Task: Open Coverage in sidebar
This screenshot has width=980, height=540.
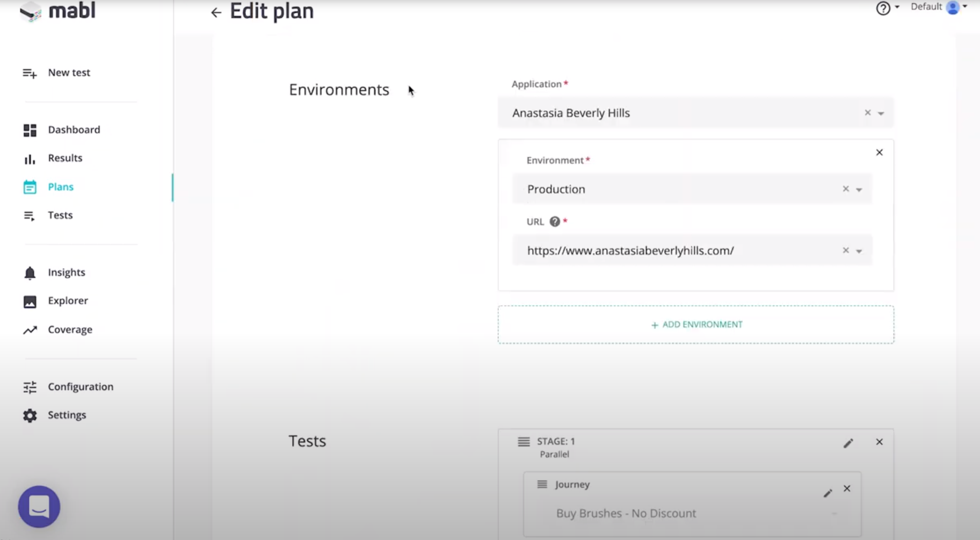Action: point(70,329)
